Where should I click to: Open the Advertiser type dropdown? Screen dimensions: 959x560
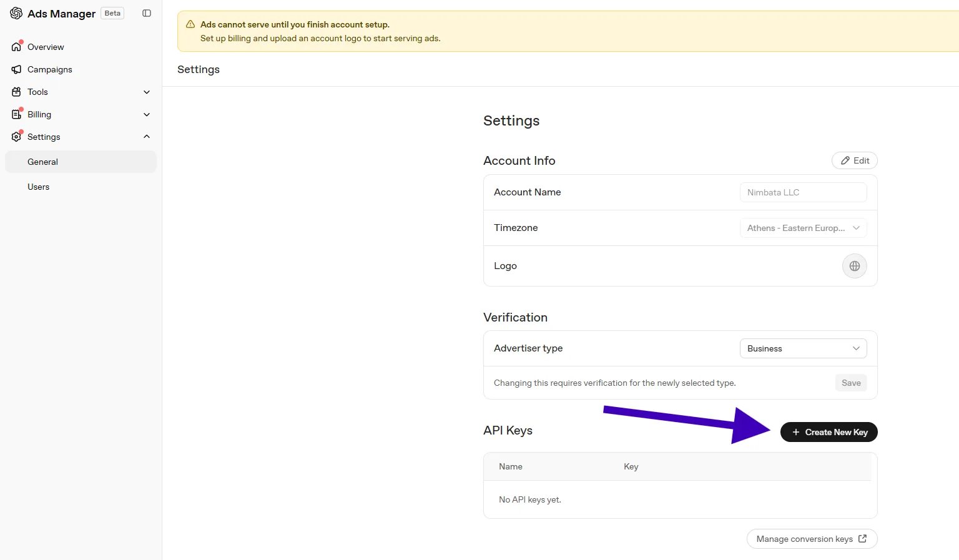click(804, 348)
